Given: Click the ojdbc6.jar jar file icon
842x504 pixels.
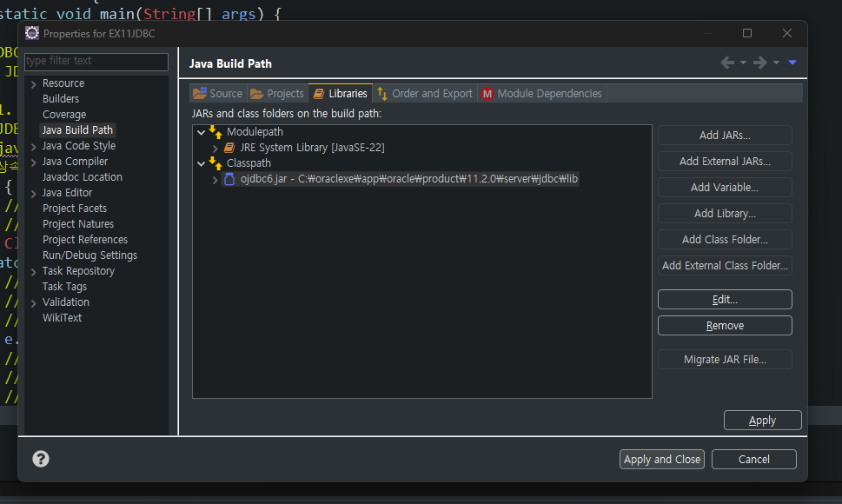Looking at the screenshot, I should coord(229,179).
